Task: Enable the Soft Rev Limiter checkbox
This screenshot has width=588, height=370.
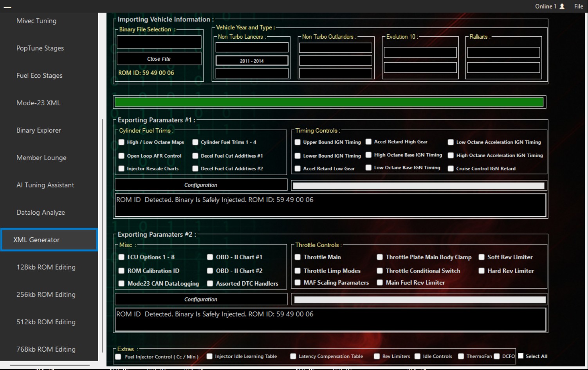Action: pyautogui.click(x=482, y=257)
